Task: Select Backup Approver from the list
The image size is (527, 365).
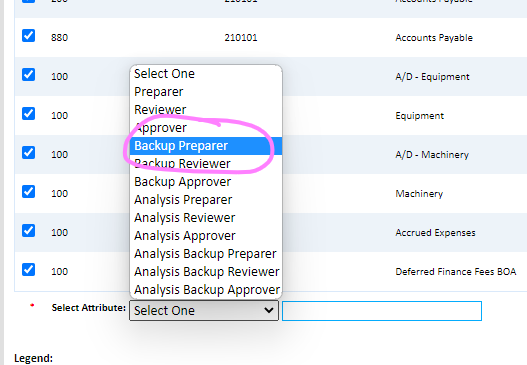Action: [206, 182]
